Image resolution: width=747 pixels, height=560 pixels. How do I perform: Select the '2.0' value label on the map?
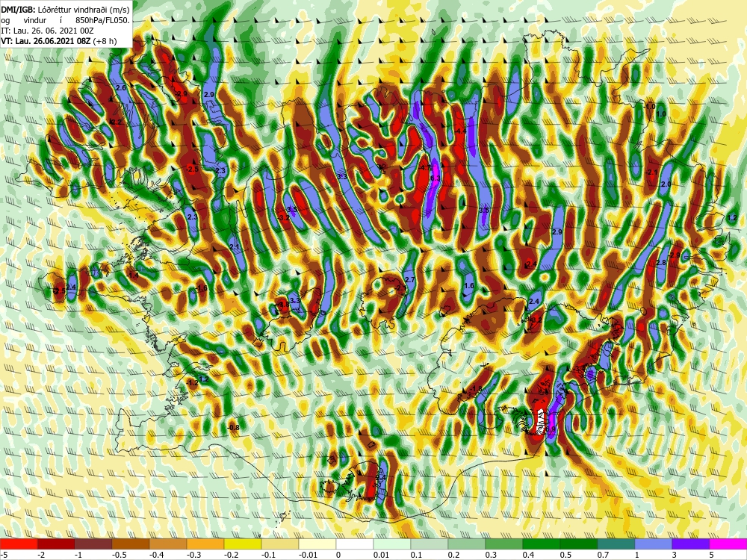point(666,184)
